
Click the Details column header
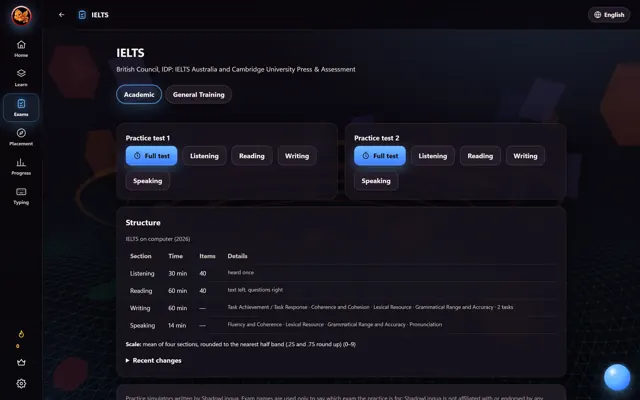tap(238, 256)
